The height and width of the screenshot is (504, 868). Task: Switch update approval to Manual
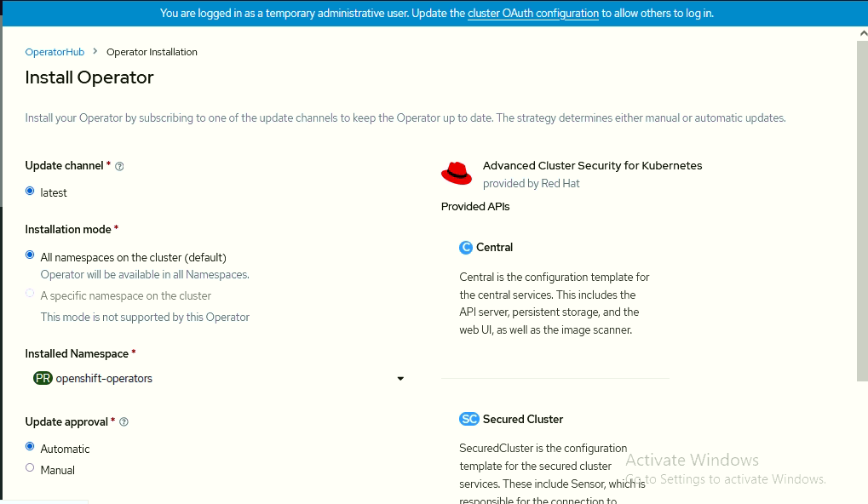click(x=31, y=468)
